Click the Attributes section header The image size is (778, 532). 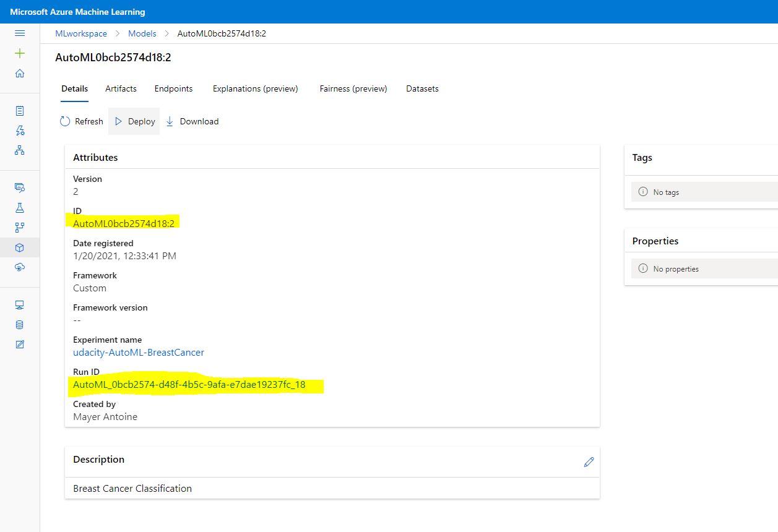(95, 158)
